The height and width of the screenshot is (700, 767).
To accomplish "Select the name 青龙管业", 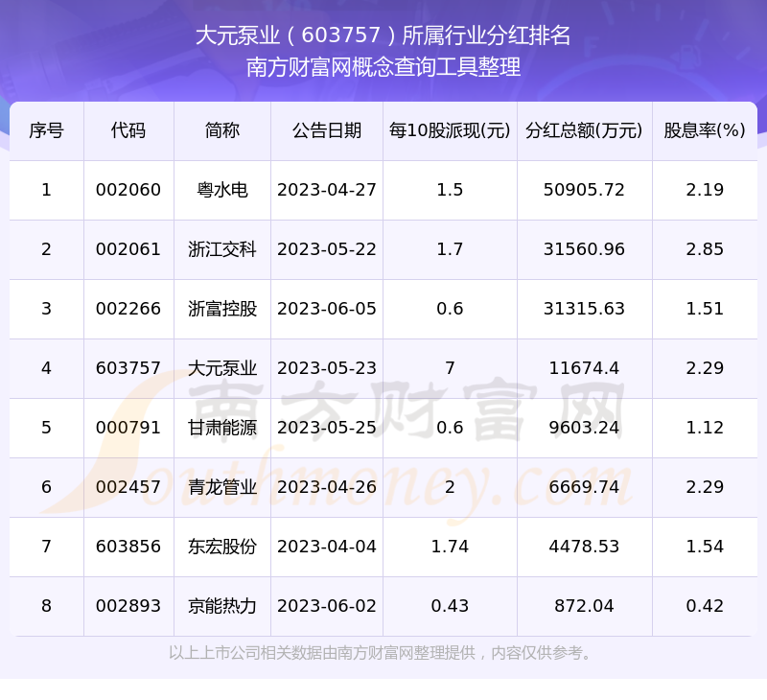I will pos(222,487).
